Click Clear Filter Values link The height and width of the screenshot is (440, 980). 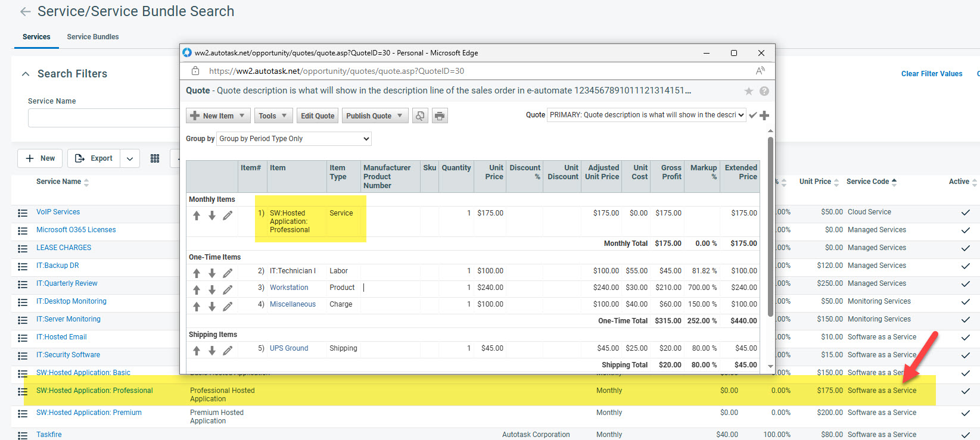[932, 74]
